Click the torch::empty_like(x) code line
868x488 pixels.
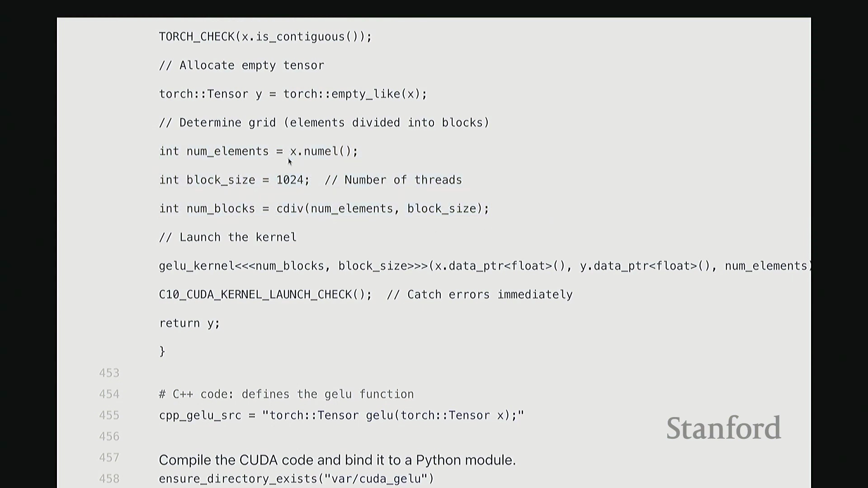tap(292, 94)
